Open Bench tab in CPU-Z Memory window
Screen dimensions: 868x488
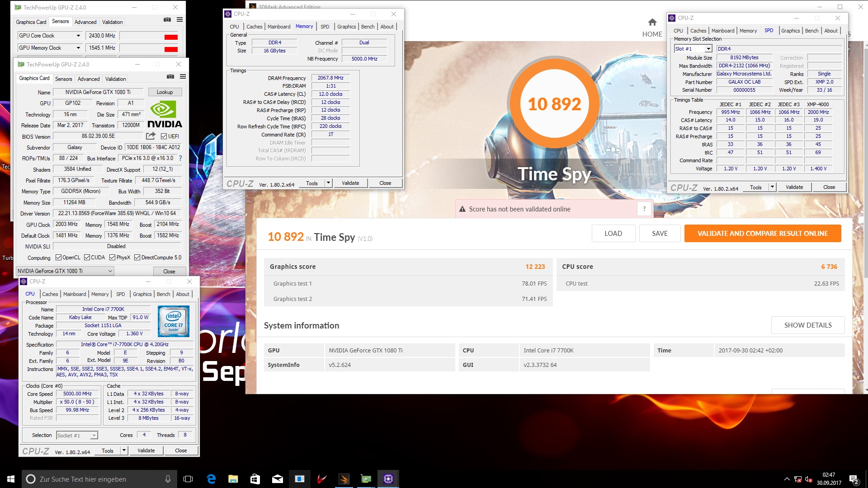[368, 27]
